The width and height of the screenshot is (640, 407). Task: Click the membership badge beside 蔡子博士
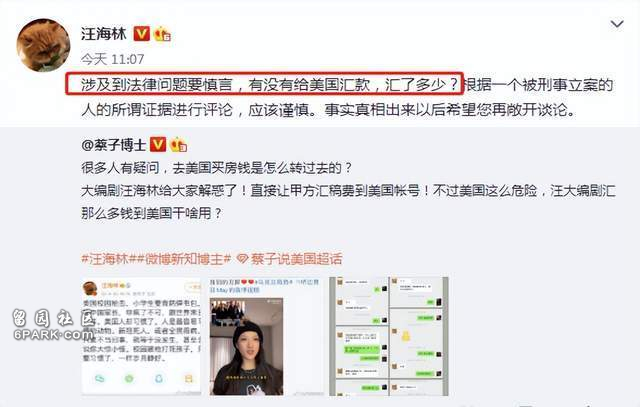coord(179,144)
